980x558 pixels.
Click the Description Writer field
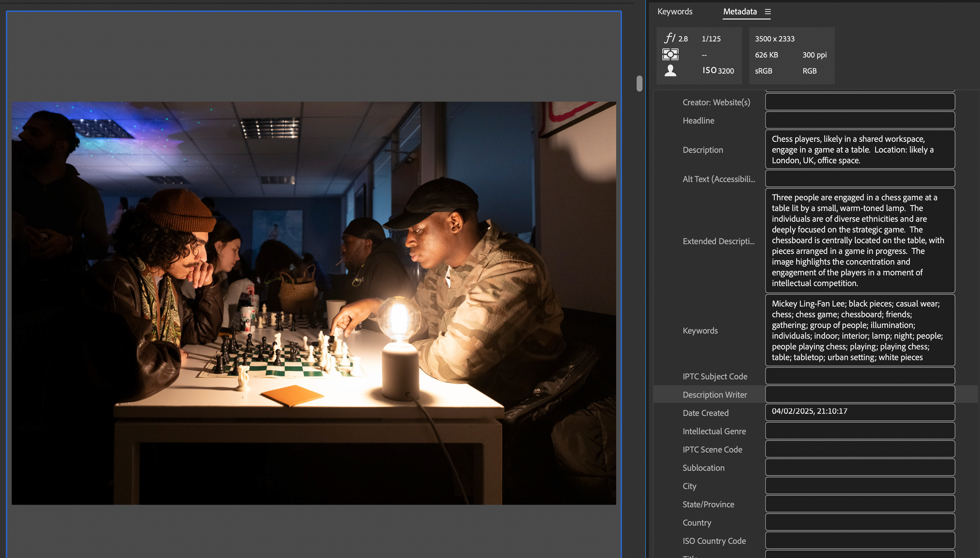[x=860, y=394]
